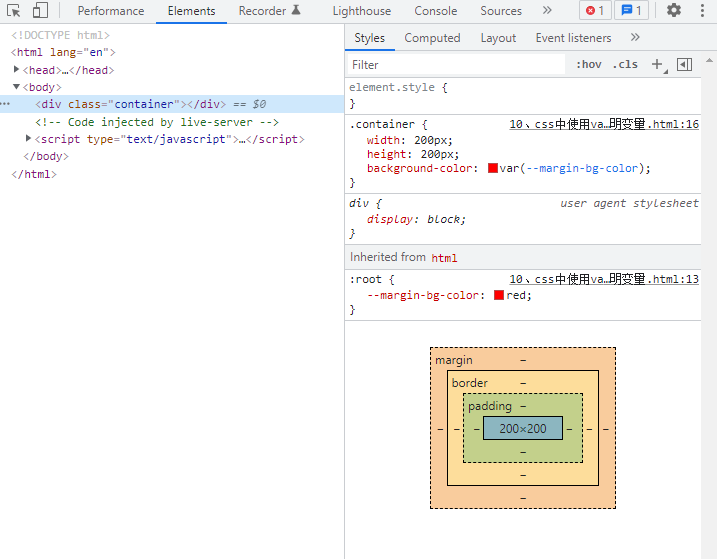Click the red error count badge
Screen dimensions: 717x559
point(595,10)
